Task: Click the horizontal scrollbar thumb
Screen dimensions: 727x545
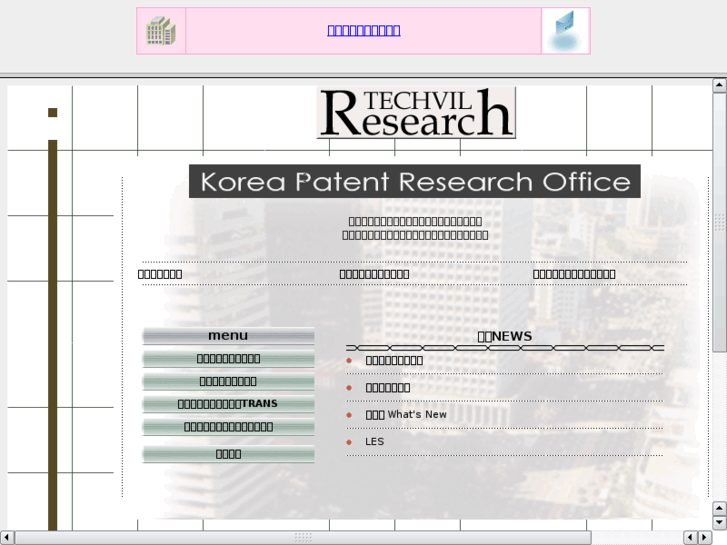Action: click(303, 538)
